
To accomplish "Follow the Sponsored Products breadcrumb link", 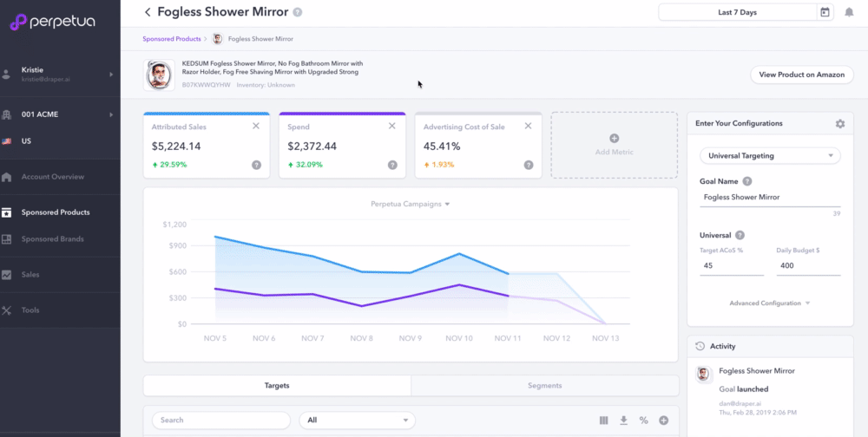I will coord(172,39).
